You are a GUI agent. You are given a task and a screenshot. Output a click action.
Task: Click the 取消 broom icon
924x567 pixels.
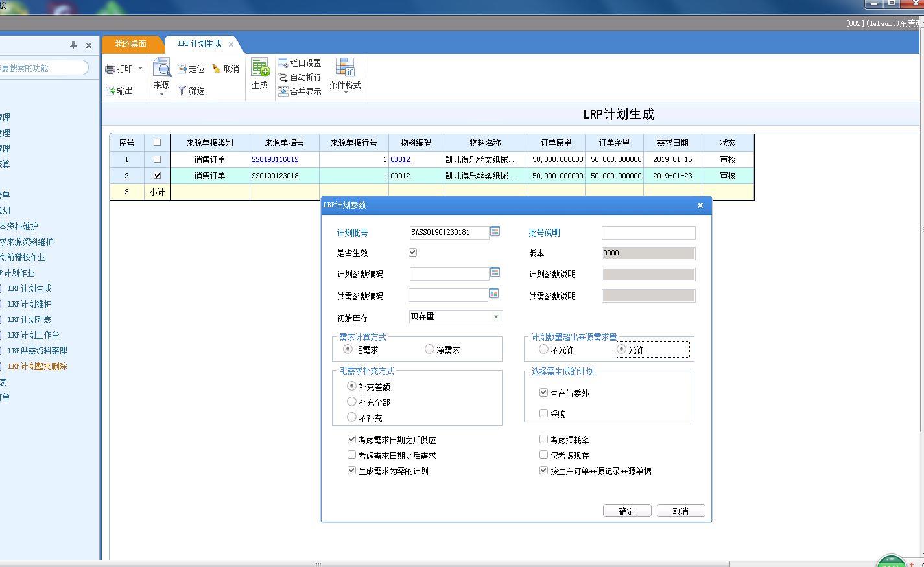[x=217, y=69]
